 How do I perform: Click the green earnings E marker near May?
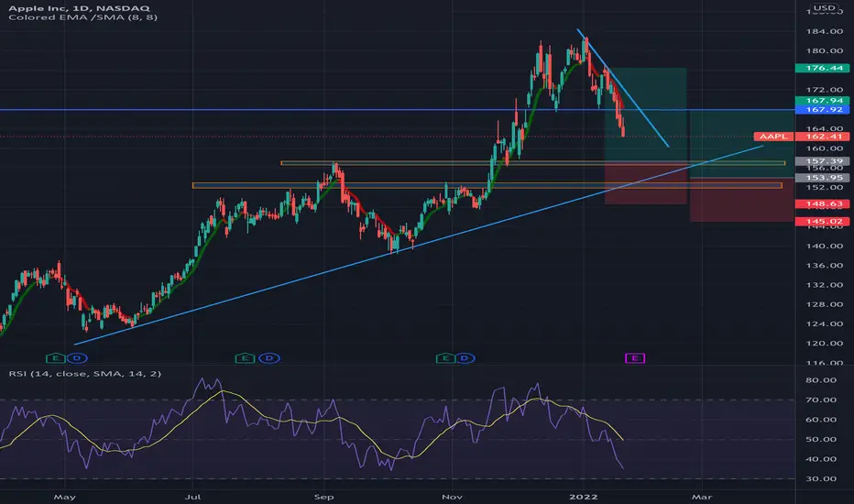tap(56, 358)
